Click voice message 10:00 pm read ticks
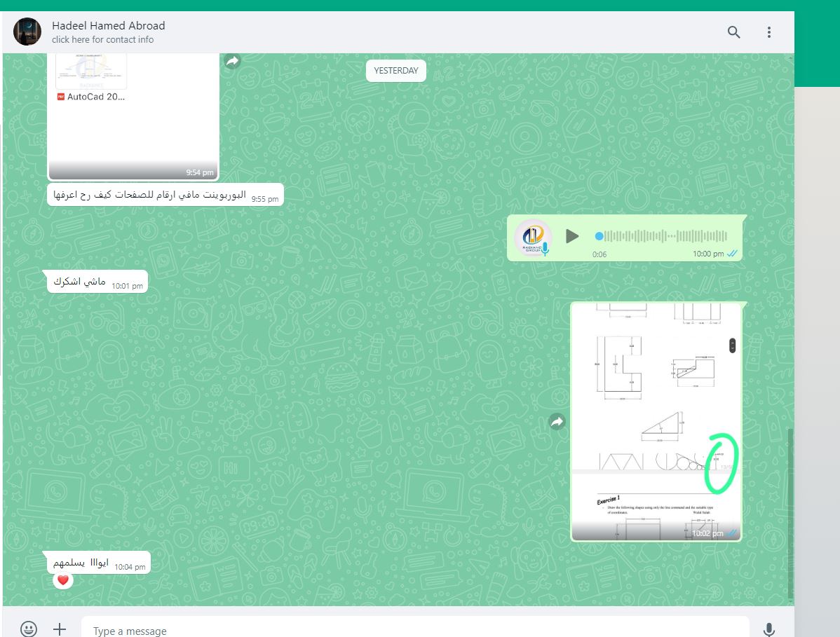The image size is (840, 637). pos(732,254)
